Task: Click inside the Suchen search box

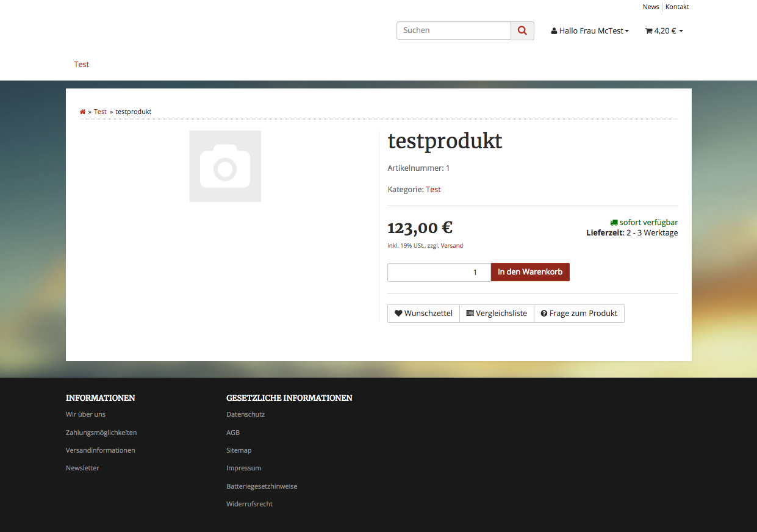Action: coord(453,30)
